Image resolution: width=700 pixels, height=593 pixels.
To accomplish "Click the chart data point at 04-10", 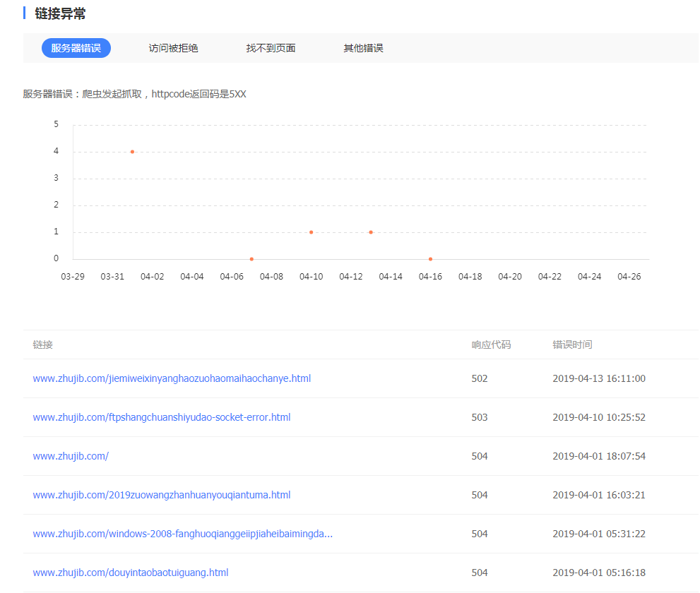I will [311, 232].
